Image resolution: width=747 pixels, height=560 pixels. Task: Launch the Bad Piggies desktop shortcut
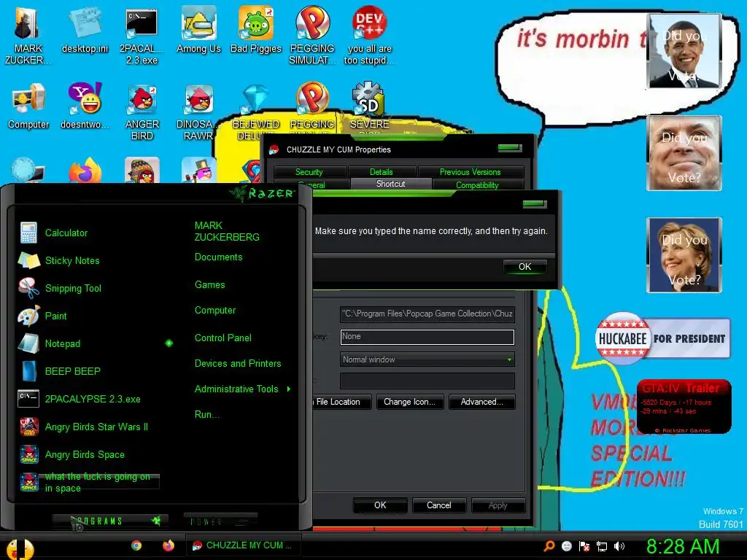(256, 30)
